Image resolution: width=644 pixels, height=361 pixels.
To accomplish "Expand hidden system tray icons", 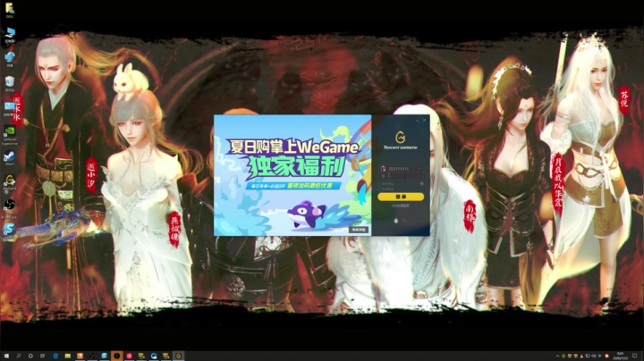I will 557,356.
